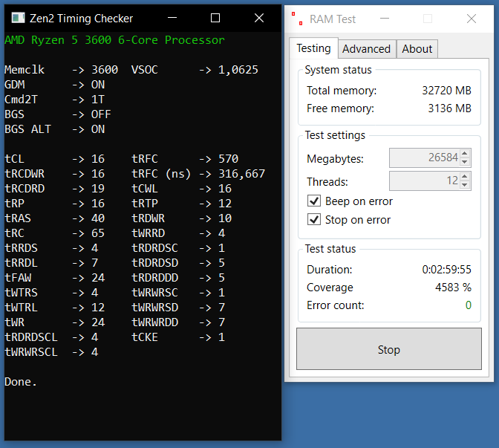Screen dimensions: 499x448
Task: Decrease Threads with the down arrow
Action: 465,185
